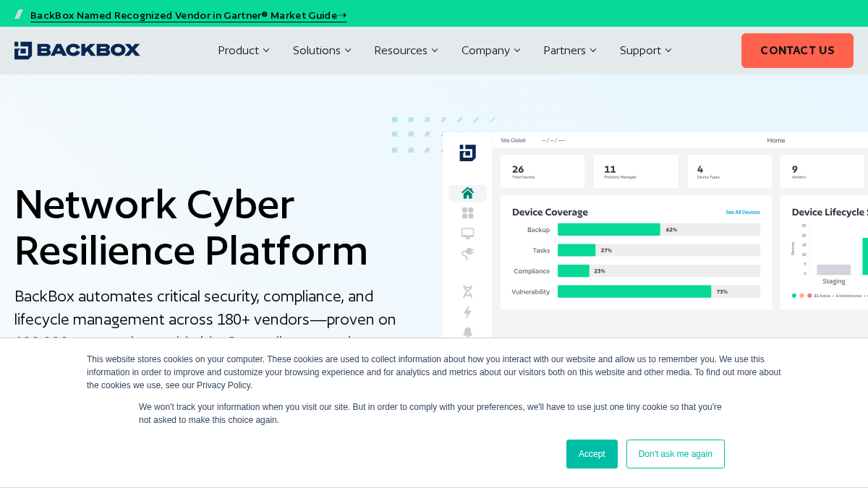Click the Home icon in dashboard sidebar
The image size is (868, 488).
pyautogui.click(x=468, y=193)
